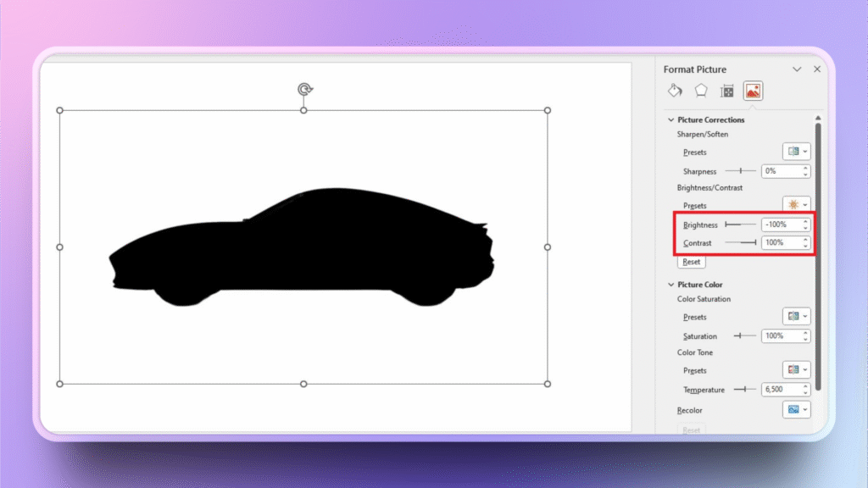The width and height of the screenshot is (868, 488).
Task: Collapse the Picture Corrections section
Action: (671, 120)
